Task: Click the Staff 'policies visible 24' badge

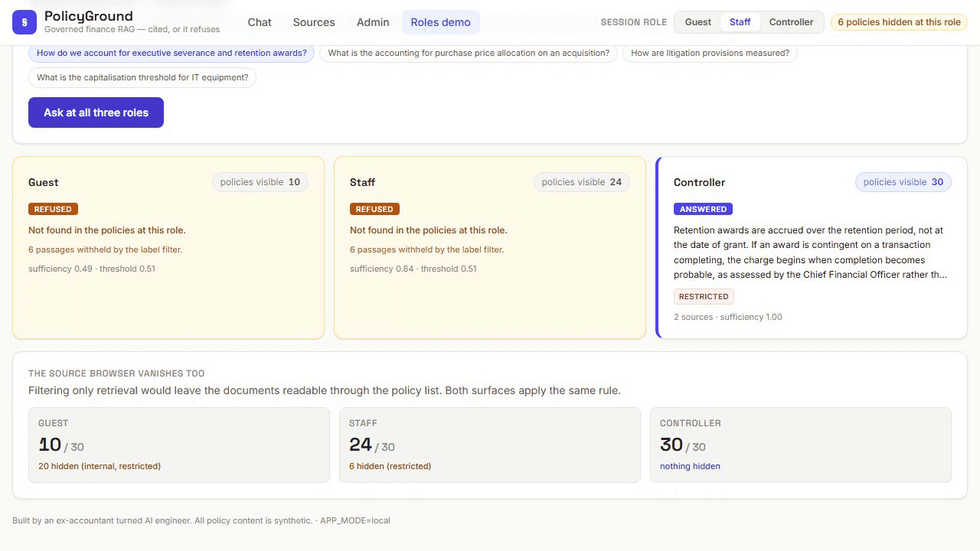Action: (x=582, y=182)
